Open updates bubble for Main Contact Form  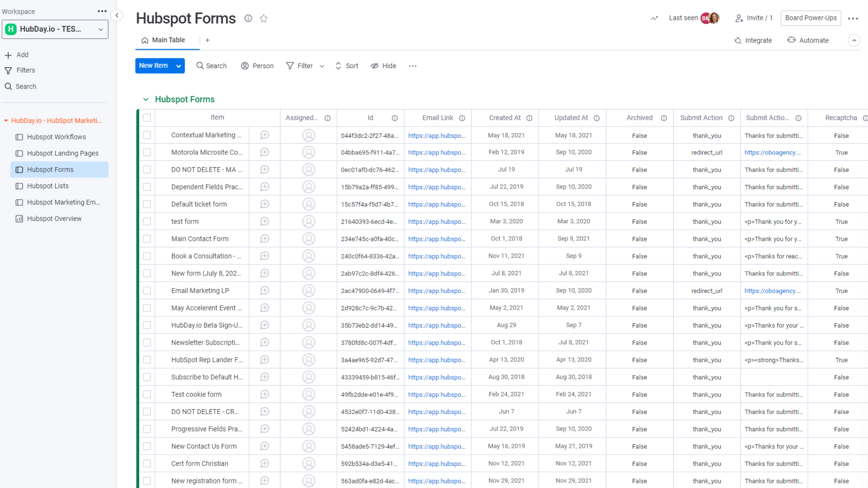265,239
